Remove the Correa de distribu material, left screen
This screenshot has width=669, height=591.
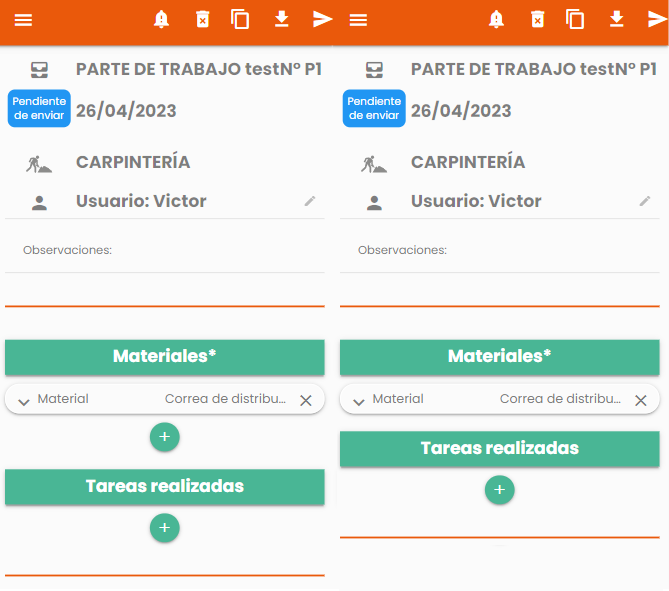pyautogui.click(x=305, y=400)
